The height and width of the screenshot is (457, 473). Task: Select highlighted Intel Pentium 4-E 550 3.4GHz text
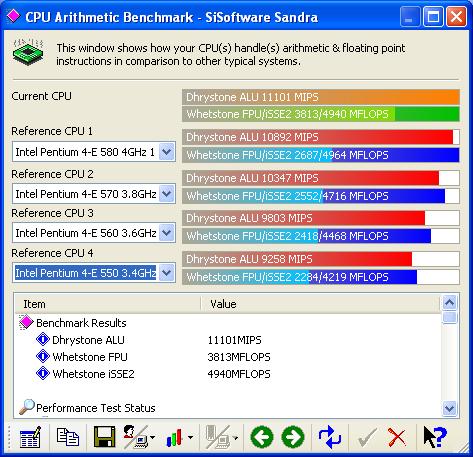point(86,273)
